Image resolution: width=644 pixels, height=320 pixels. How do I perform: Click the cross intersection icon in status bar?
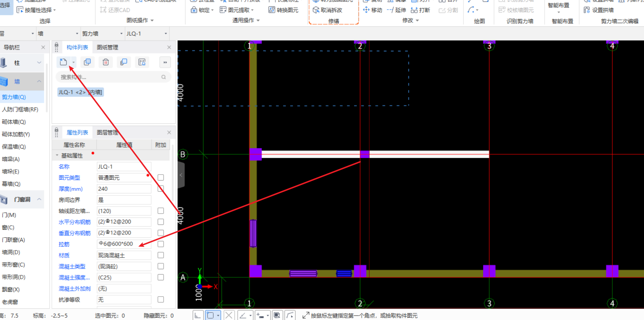[x=229, y=315]
